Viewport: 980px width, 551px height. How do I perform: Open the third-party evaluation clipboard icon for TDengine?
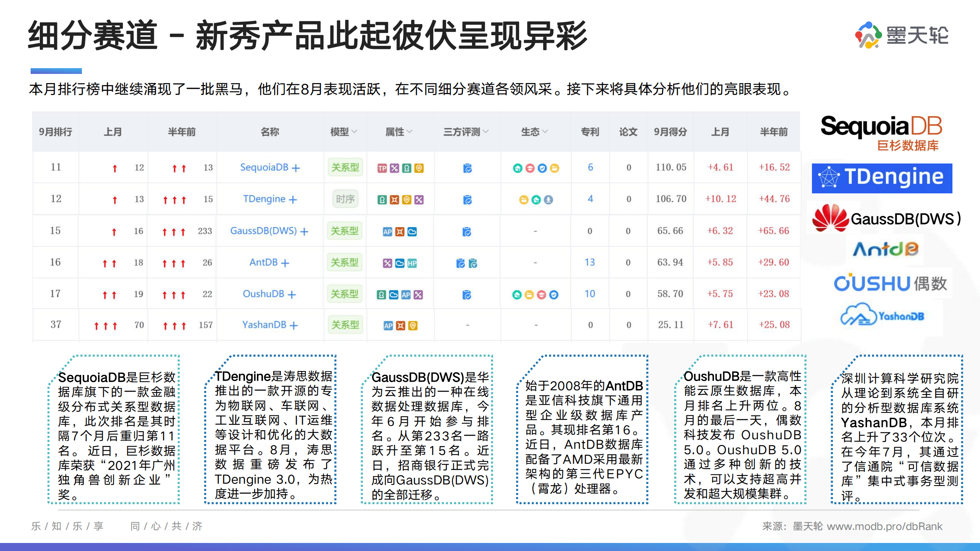point(467,200)
